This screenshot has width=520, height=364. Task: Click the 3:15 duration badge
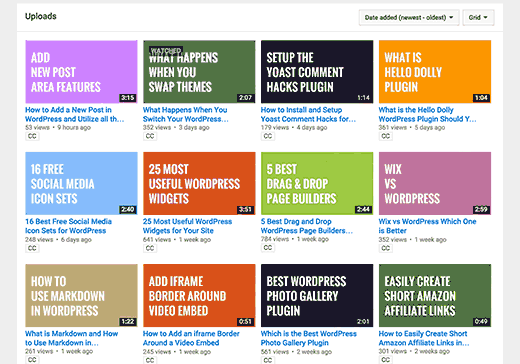[128, 98]
